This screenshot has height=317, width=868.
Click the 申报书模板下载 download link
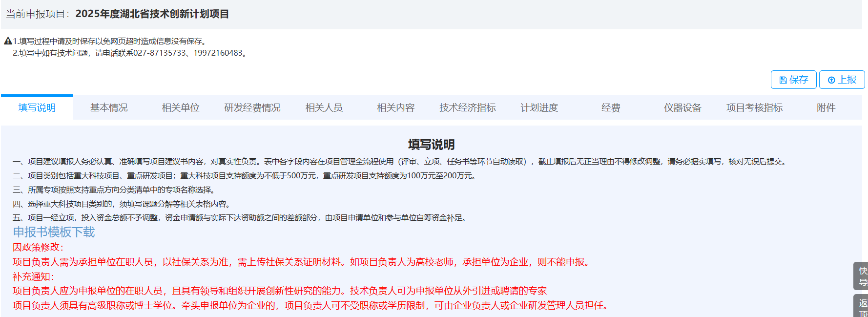(x=54, y=232)
